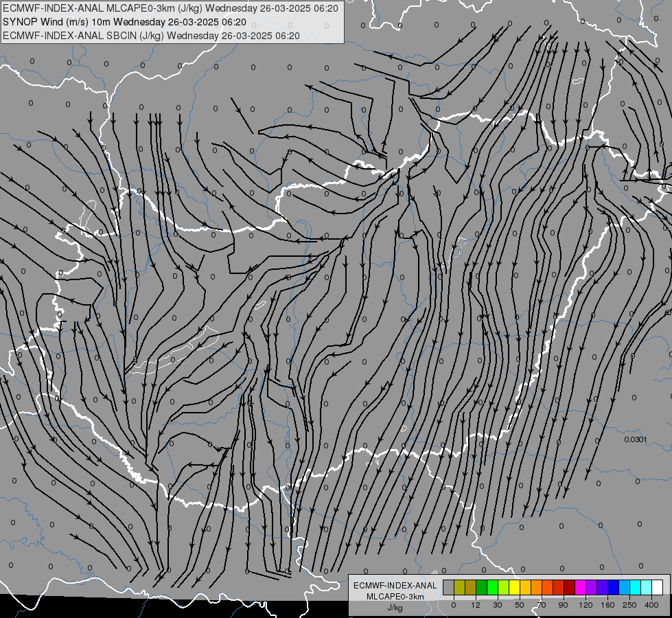Click the gray swatch in the MLCAPE legend
Viewport: 672px width, 618px height.
tap(449, 587)
